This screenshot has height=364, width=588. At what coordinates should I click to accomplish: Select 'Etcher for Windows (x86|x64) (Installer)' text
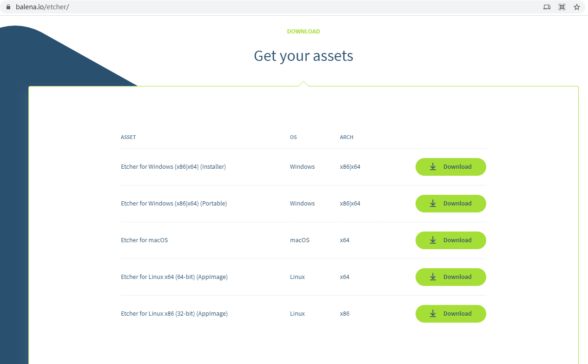click(x=173, y=167)
